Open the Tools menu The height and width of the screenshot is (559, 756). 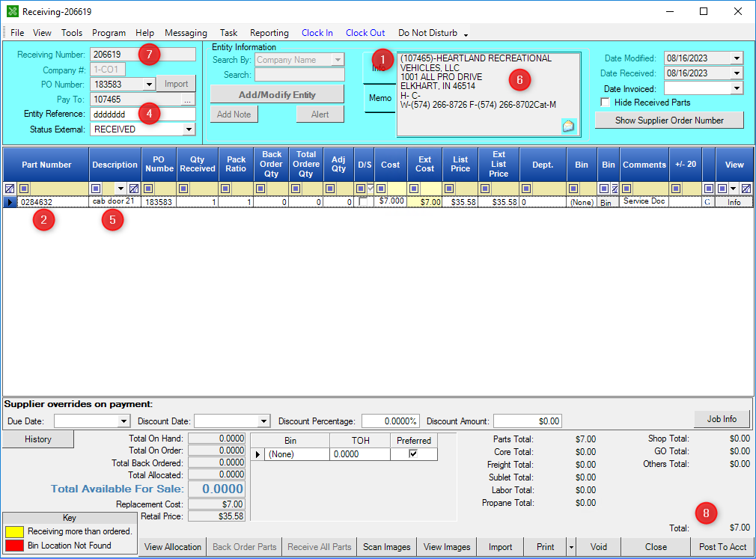72,33
